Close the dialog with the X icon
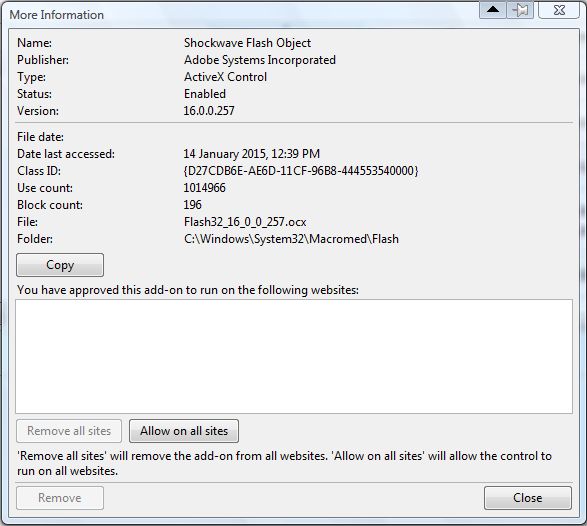This screenshot has height=526, width=587. pos(559,9)
